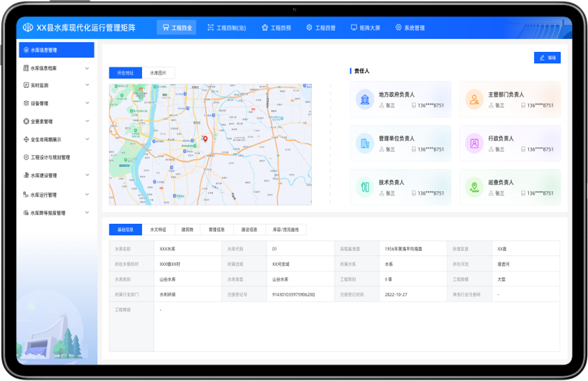Click the 水库代码 value 01

click(275, 249)
